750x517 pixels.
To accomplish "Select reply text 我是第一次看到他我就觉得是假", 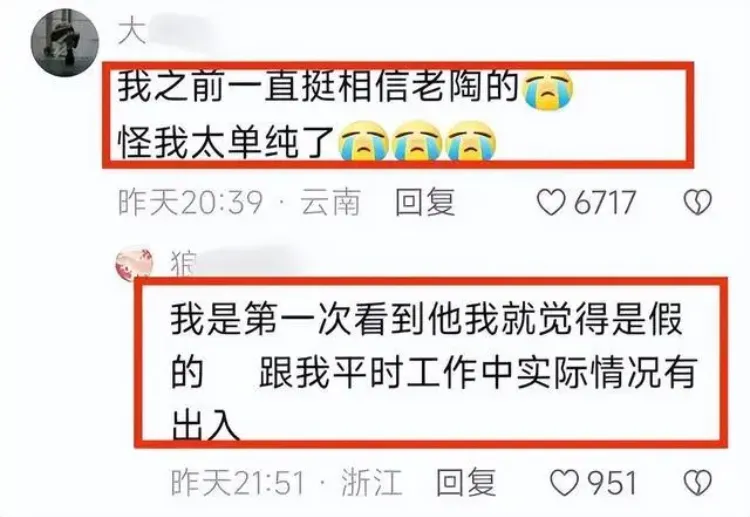I will click(427, 319).
